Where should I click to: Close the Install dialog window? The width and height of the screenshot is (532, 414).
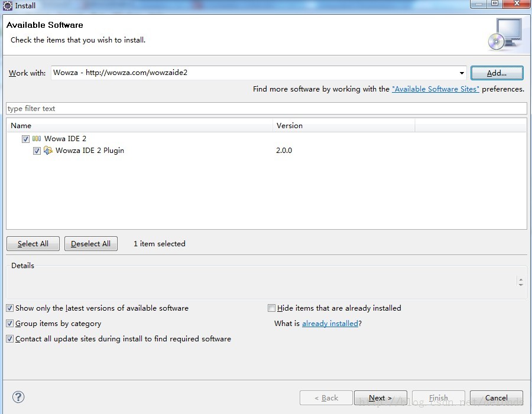[x=517, y=4]
